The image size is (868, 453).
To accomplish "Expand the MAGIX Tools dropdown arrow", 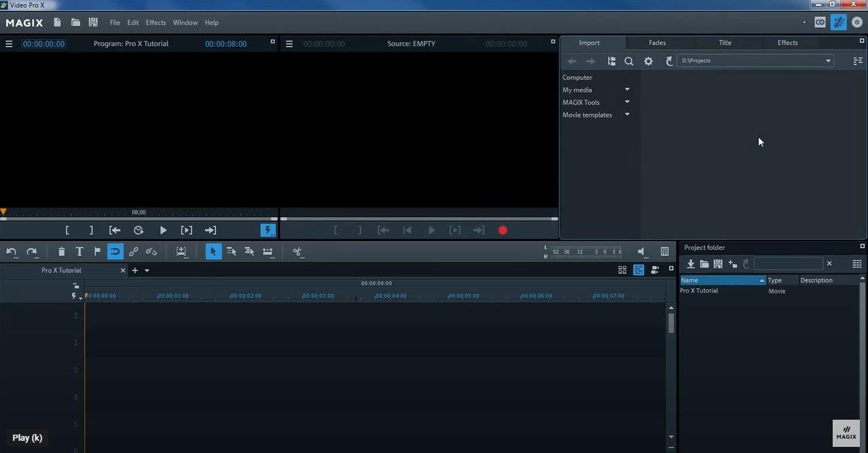I will (627, 103).
